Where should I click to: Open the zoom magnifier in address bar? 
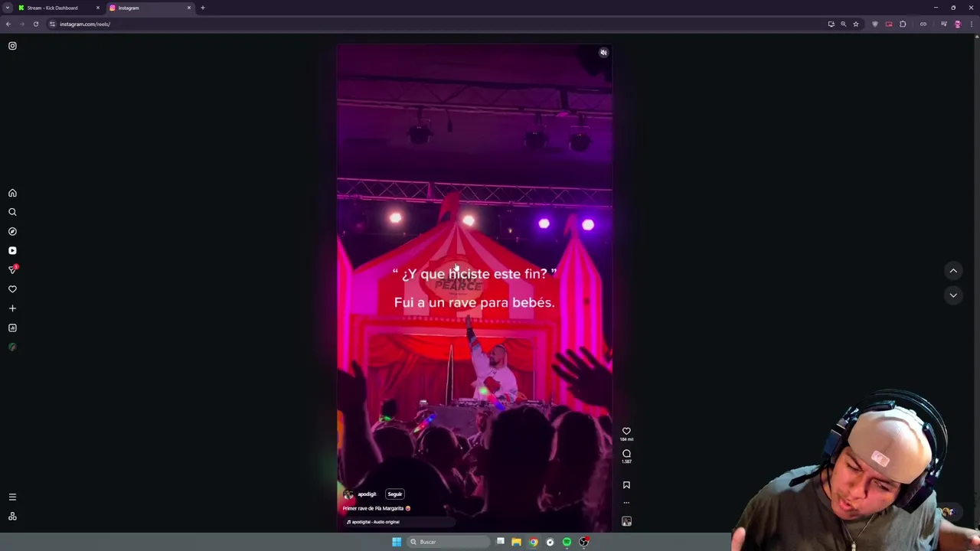click(x=844, y=24)
